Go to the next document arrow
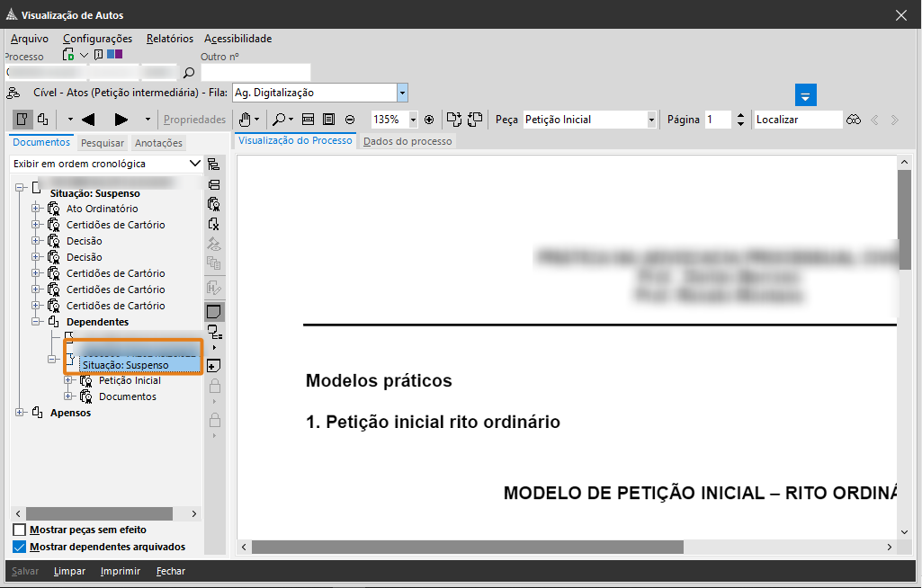Image resolution: width=922 pixels, height=588 pixels. click(x=121, y=120)
